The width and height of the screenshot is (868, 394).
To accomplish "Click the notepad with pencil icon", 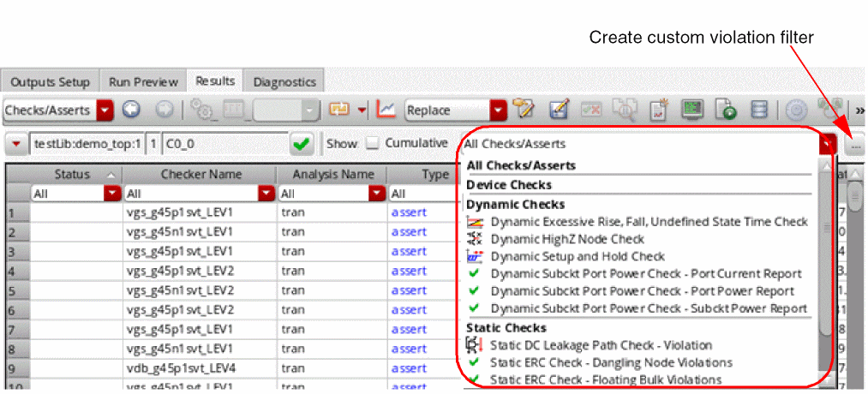I will [x=559, y=110].
